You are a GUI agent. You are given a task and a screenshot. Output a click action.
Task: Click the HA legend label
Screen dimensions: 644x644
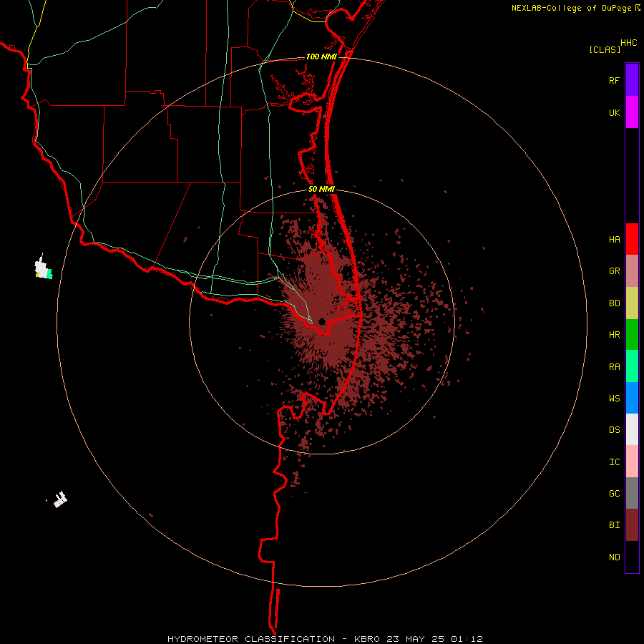[x=614, y=239]
